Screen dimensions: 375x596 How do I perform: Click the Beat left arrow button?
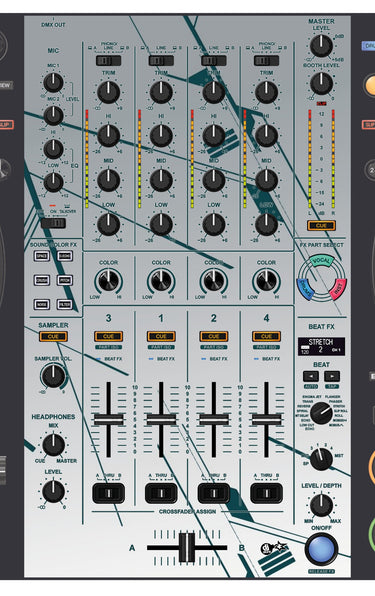click(311, 376)
